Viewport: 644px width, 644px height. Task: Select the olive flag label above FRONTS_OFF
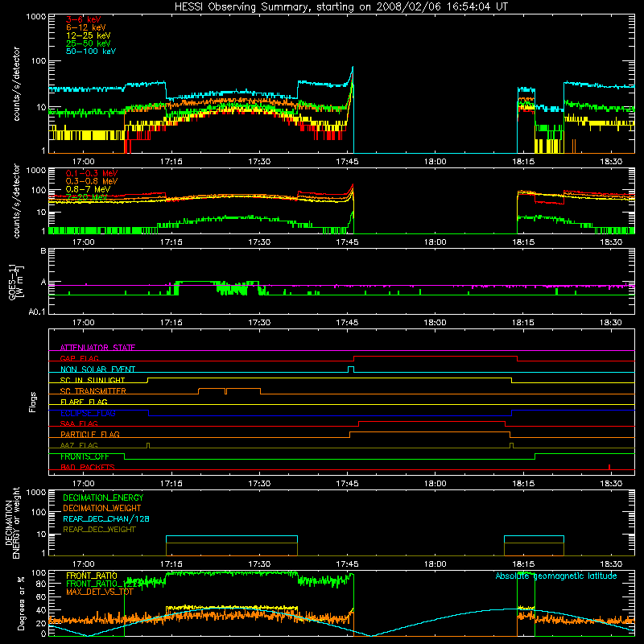[79, 445]
